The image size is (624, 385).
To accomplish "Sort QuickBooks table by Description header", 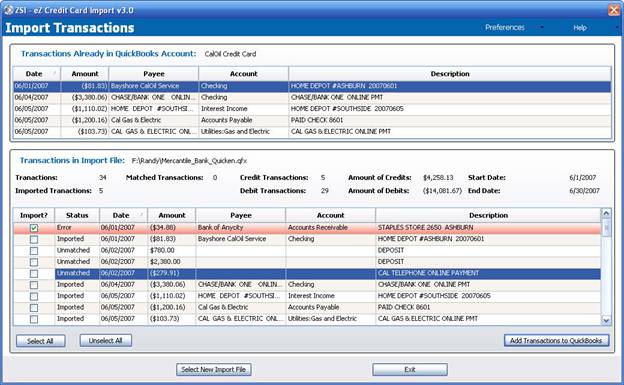I will point(450,74).
